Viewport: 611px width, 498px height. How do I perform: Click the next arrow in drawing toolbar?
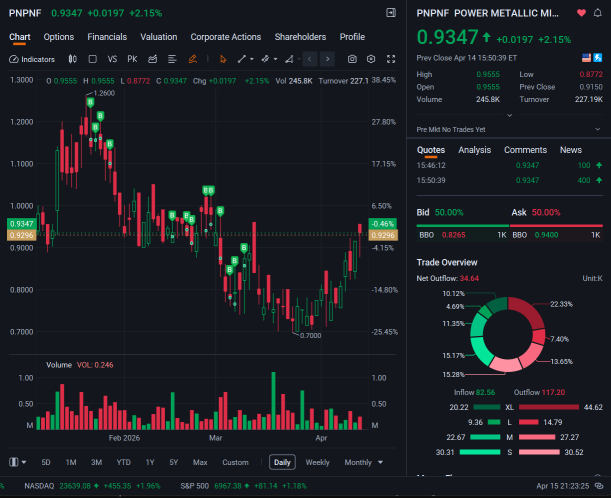coord(328,59)
